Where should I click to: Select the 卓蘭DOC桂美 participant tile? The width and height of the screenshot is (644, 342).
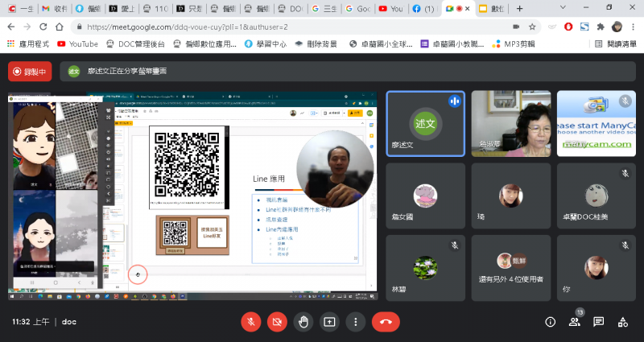(597, 196)
